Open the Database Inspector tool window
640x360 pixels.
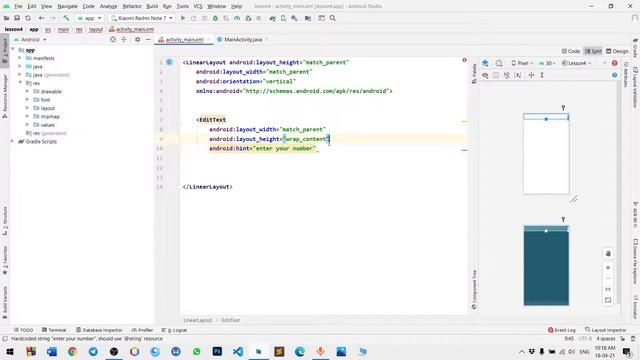point(99,330)
